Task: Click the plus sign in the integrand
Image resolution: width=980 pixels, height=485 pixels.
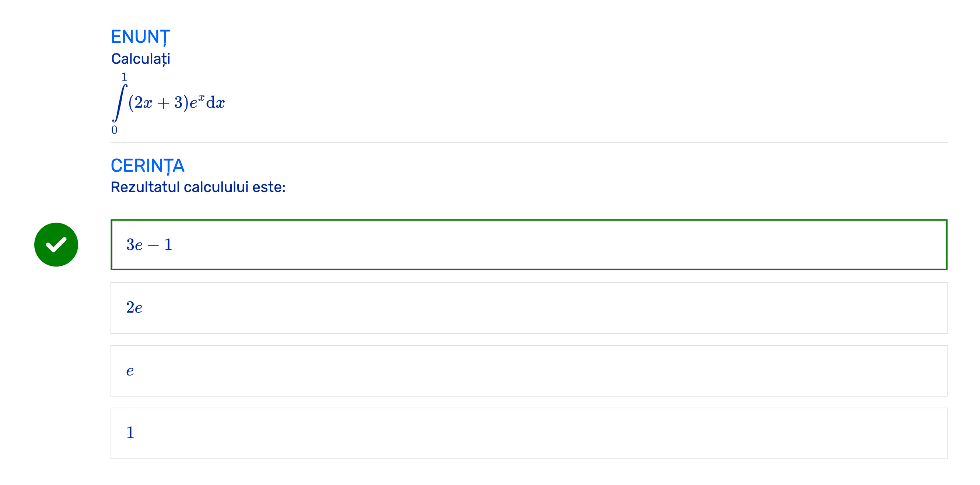Action: (x=163, y=103)
